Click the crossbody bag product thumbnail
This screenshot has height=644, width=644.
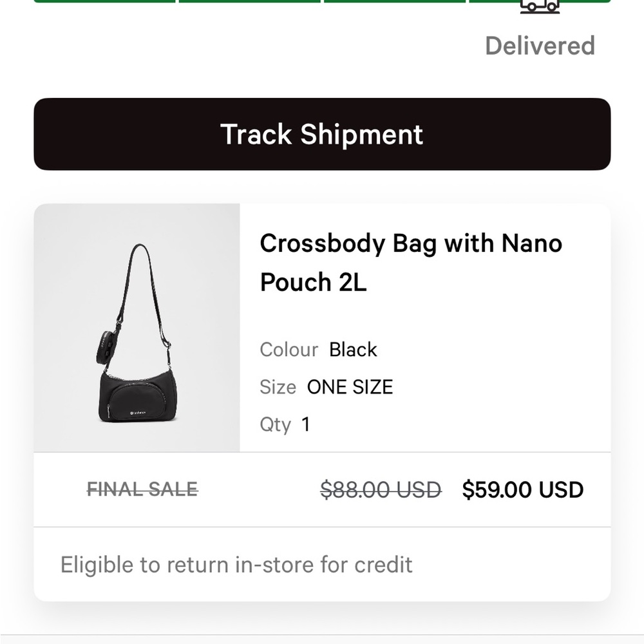[x=137, y=326]
